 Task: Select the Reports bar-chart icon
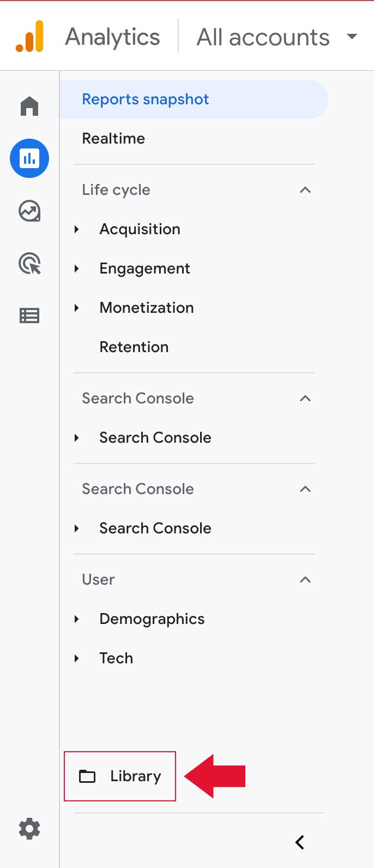(29, 158)
